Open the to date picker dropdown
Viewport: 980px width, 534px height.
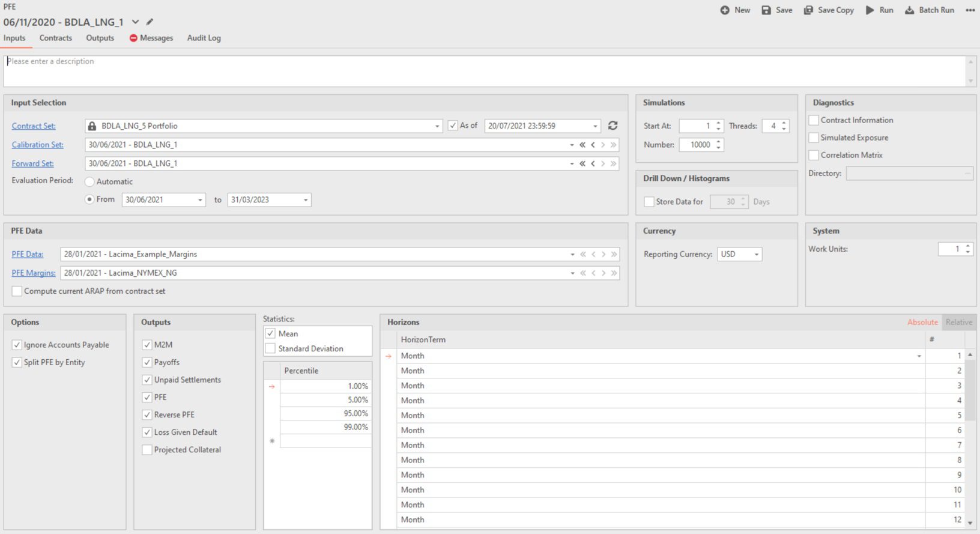coord(306,200)
